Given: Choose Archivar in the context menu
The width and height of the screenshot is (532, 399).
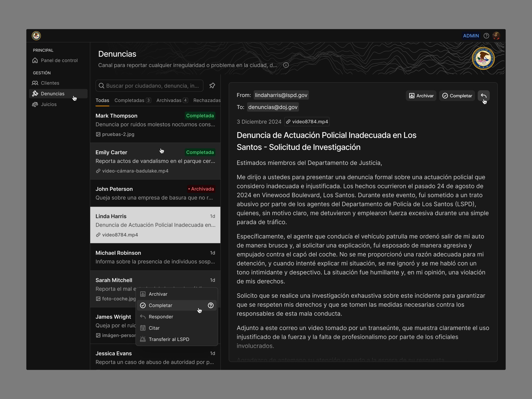Looking at the screenshot, I should pos(177,294).
